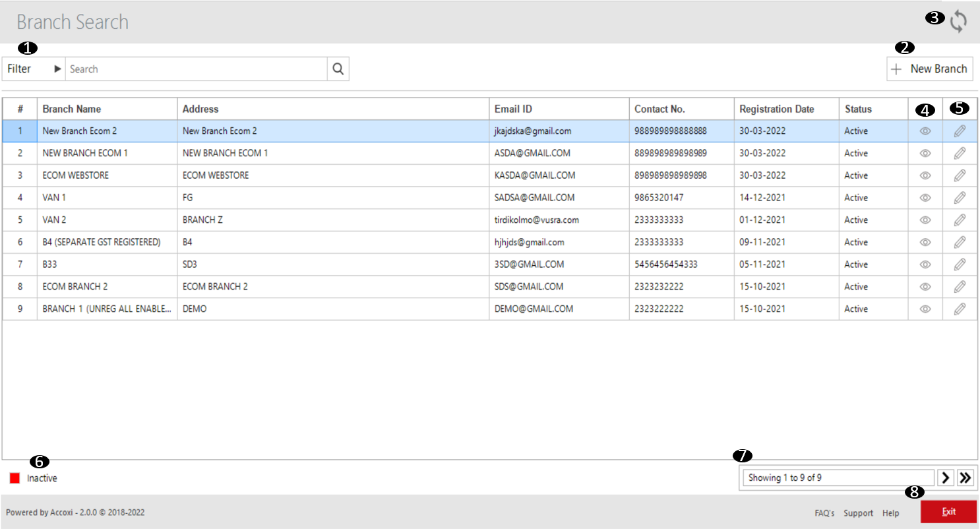Select the cell '3SD@GMAIL.COM'

tap(559, 264)
